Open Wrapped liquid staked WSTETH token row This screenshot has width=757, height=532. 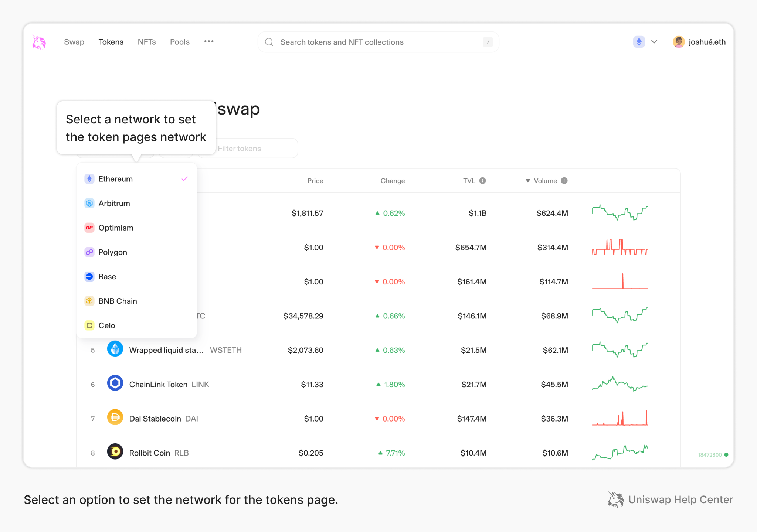378,350
